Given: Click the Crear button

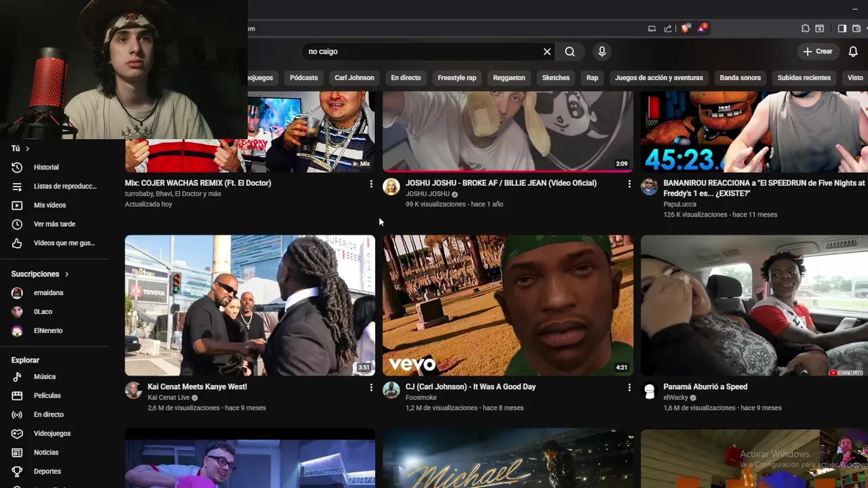Looking at the screenshot, I should point(818,52).
